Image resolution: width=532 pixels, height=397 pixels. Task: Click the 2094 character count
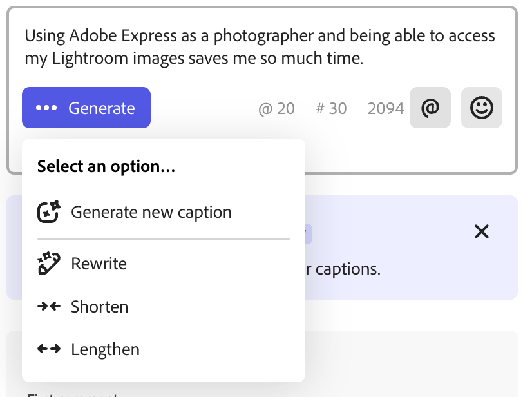tap(385, 109)
